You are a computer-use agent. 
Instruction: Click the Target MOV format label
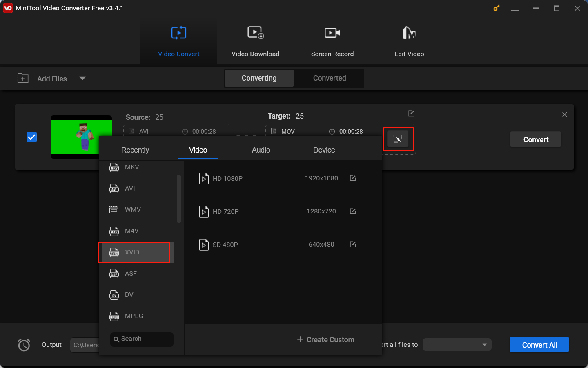pos(288,132)
